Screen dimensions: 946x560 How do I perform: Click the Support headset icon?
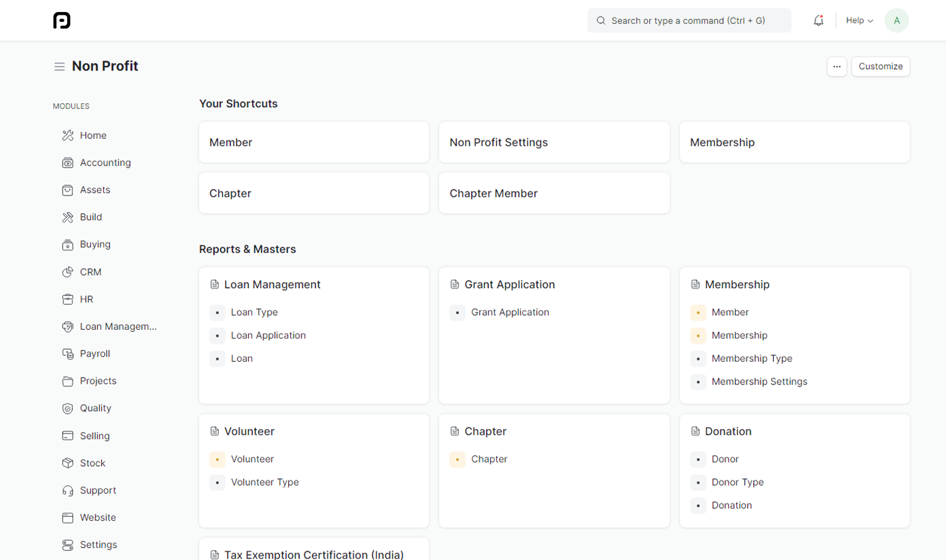(68, 491)
